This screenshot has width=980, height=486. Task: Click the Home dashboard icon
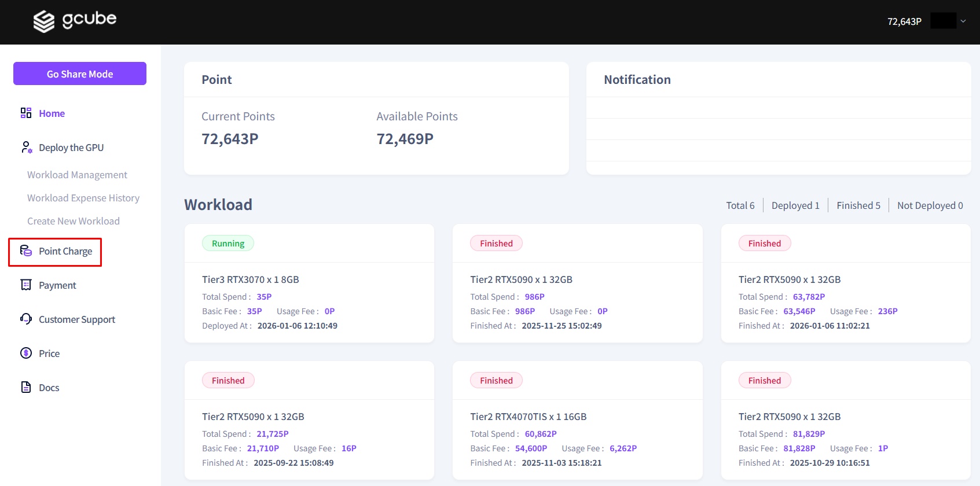point(26,113)
